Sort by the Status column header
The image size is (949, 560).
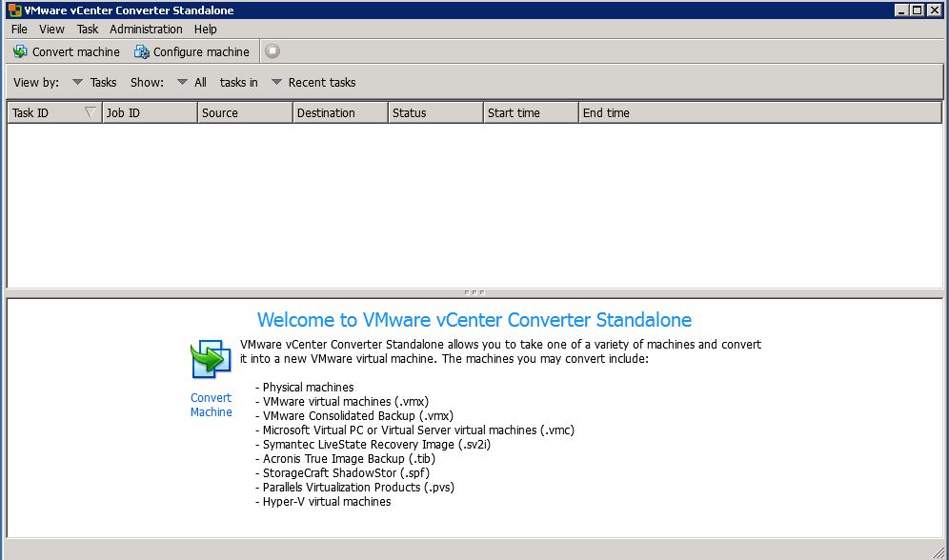(435, 113)
